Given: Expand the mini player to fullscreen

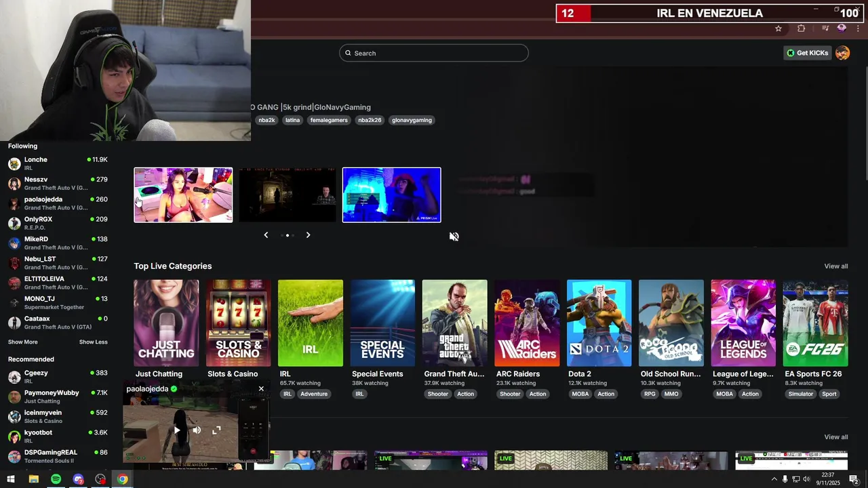Looking at the screenshot, I should 216,430.
